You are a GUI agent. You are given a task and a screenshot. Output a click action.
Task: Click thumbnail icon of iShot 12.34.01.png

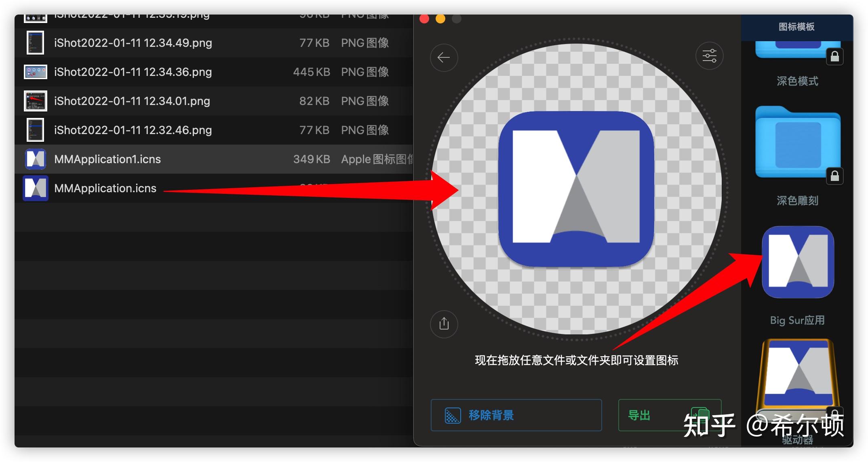[36, 101]
